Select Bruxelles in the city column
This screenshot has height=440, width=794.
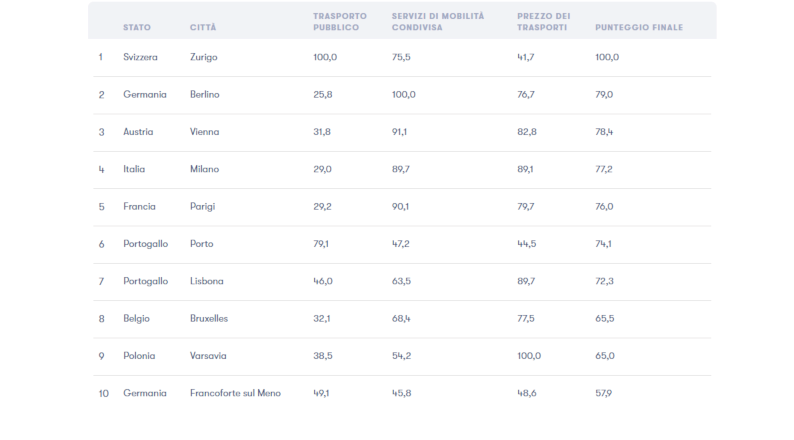(209, 318)
